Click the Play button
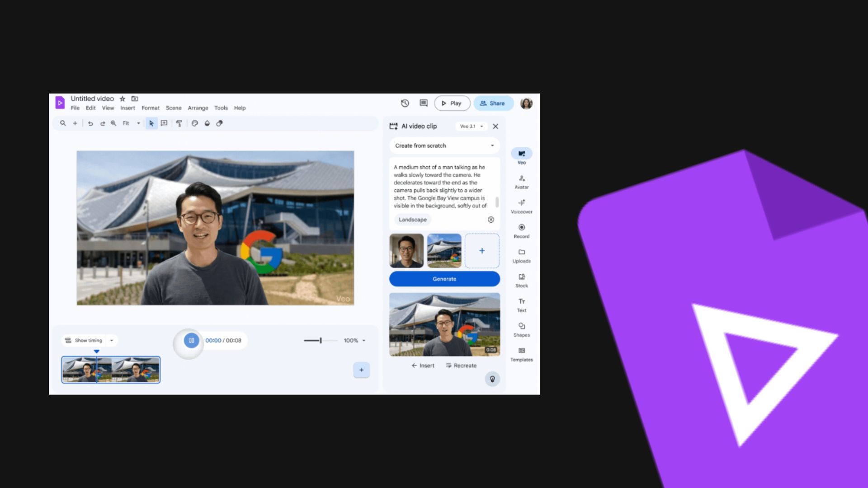Screen dimensions: 868x488 [x=452, y=103]
